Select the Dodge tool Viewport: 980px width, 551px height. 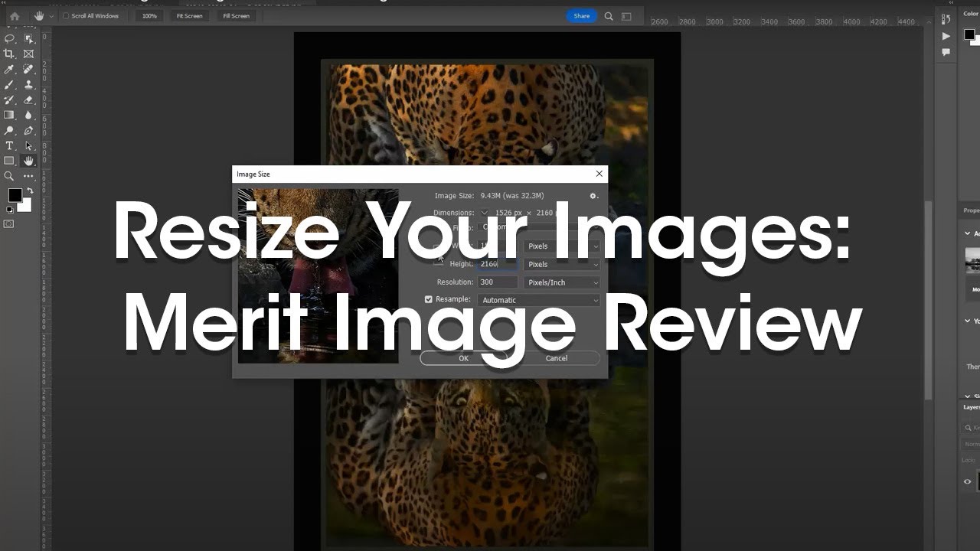pos(9,130)
